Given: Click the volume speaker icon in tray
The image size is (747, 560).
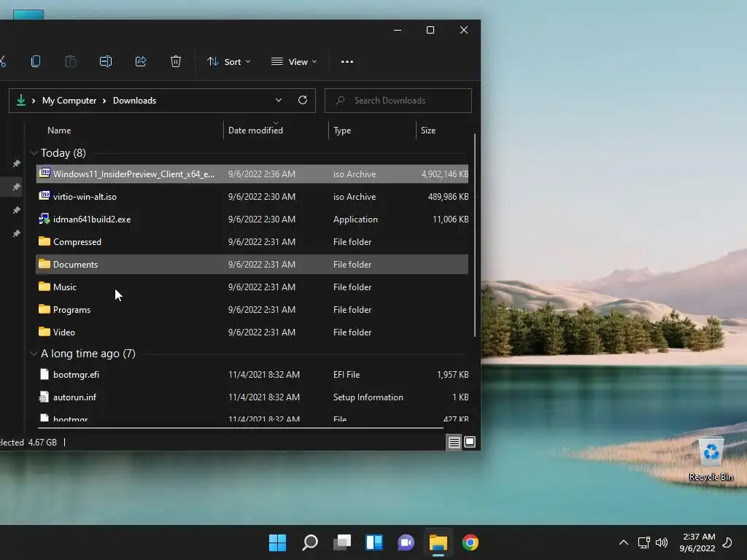Looking at the screenshot, I should 662,542.
